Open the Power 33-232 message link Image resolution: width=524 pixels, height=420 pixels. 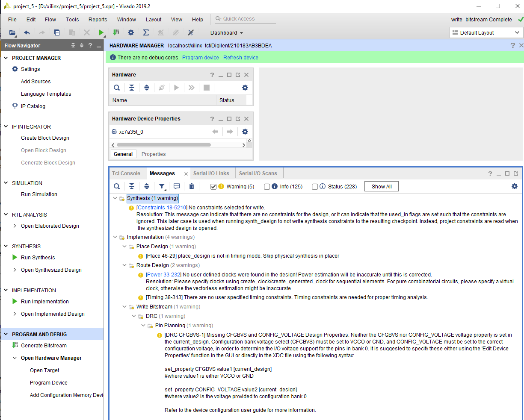tap(163, 274)
